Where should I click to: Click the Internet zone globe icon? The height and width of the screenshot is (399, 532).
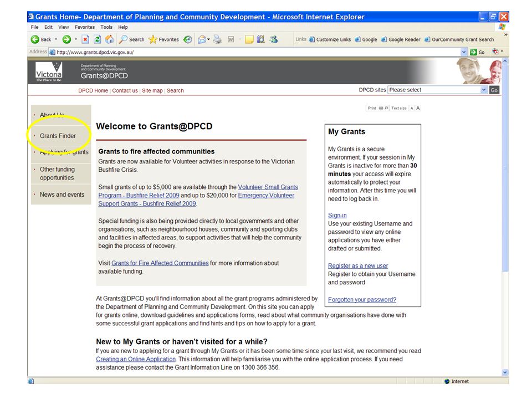pyautogui.click(x=447, y=381)
